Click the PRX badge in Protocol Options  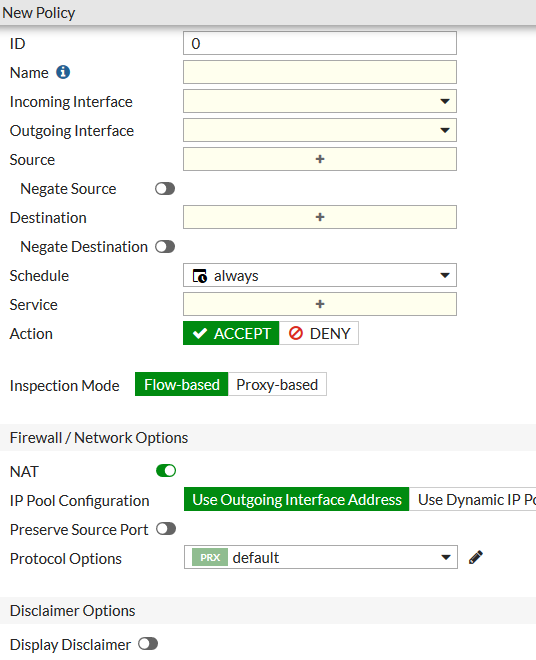point(210,557)
